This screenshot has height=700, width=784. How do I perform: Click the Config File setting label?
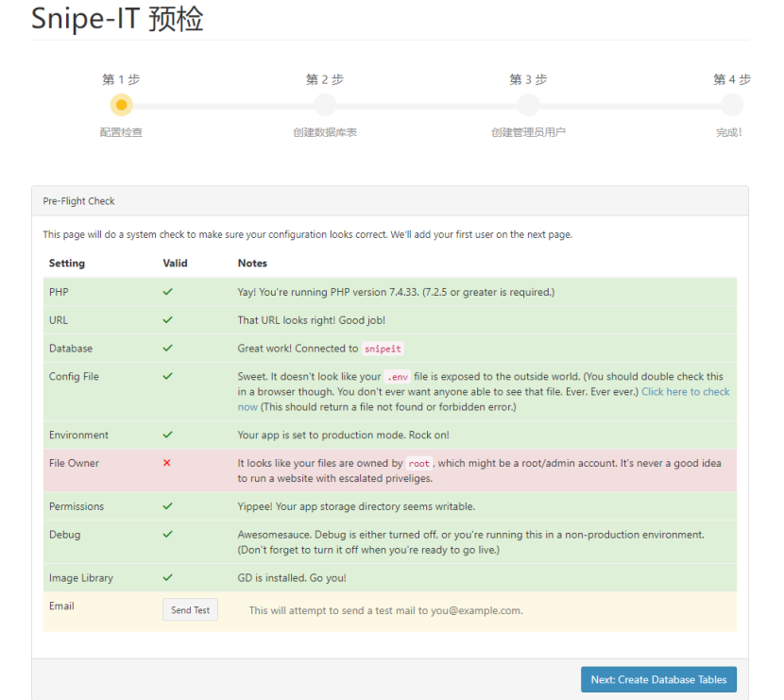coord(74,377)
